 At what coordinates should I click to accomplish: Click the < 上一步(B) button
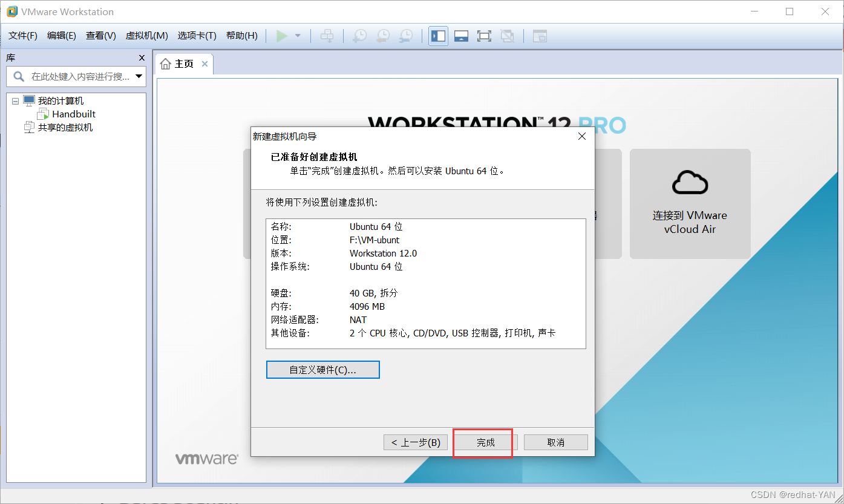pos(416,442)
